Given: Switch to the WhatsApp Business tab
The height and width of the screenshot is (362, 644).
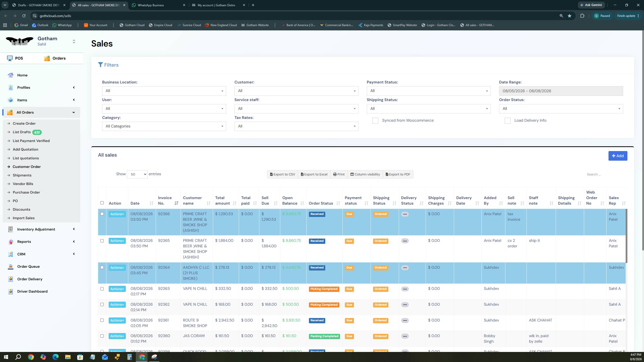Looking at the screenshot, I should [158, 5].
